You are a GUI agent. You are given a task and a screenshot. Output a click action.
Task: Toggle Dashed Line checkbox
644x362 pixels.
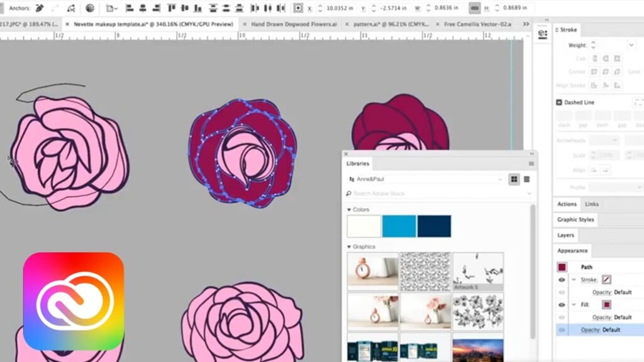click(x=559, y=102)
